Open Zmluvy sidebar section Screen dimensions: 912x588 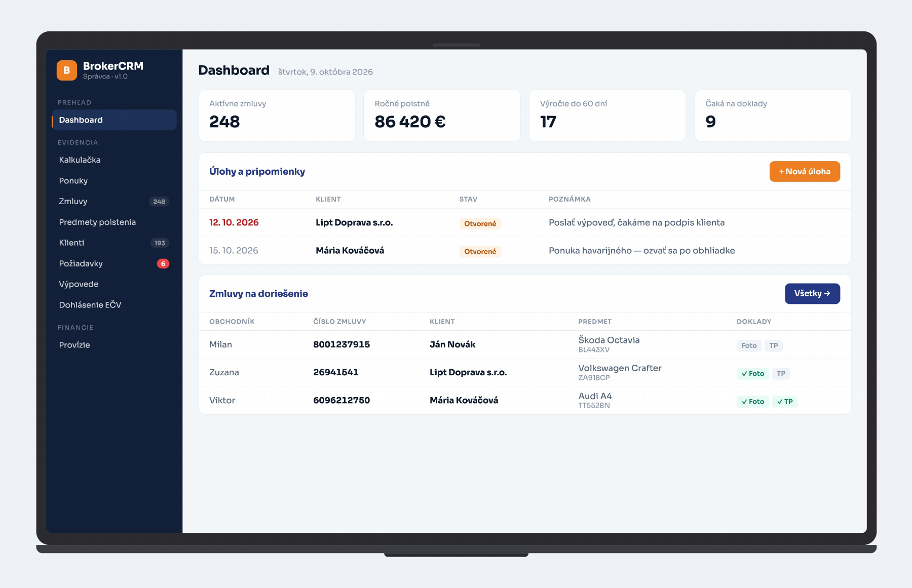tap(114, 202)
